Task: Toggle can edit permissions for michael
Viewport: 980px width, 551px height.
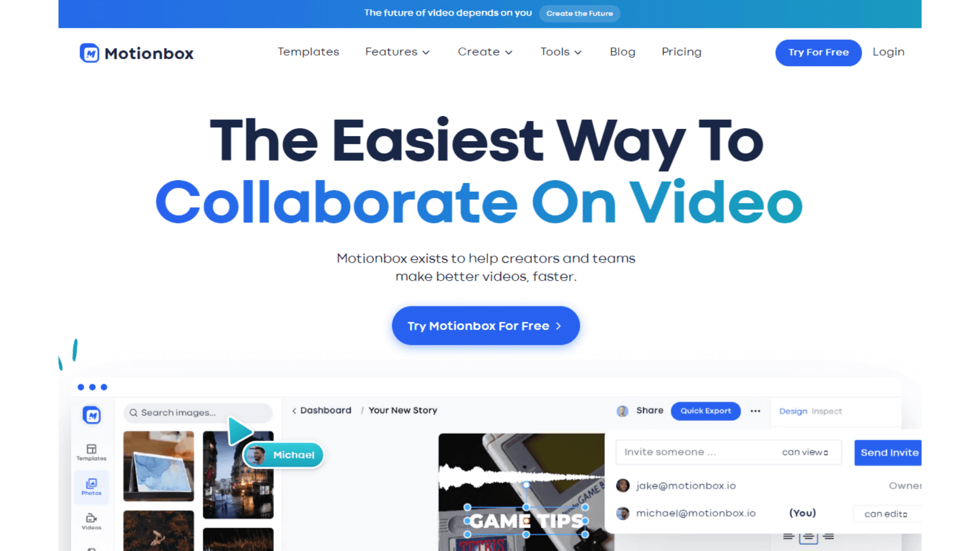Action: (886, 513)
